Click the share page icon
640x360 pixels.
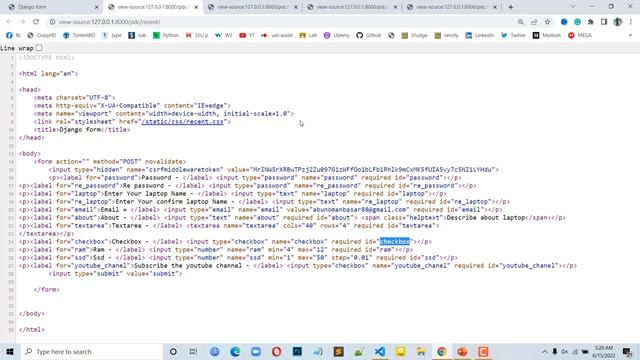tap(534, 22)
